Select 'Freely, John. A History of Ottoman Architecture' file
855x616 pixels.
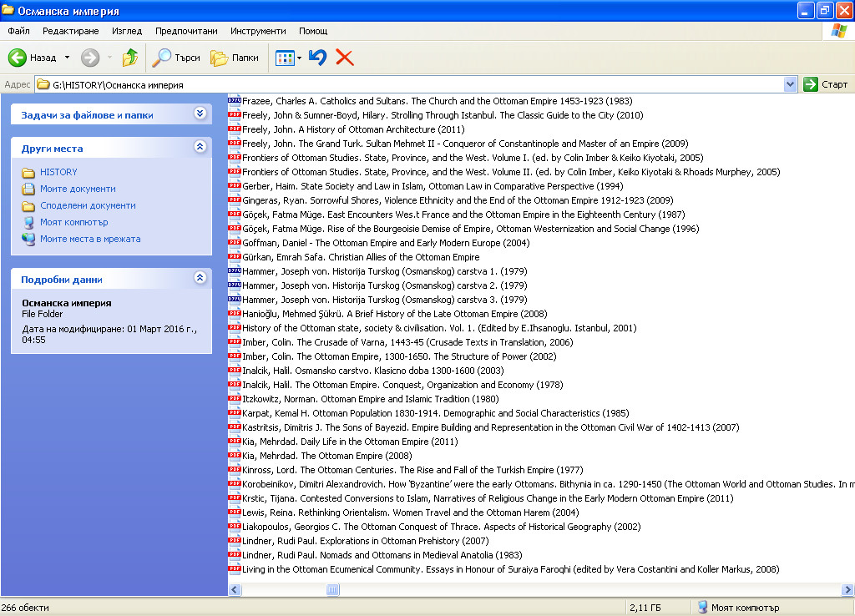click(x=351, y=129)
